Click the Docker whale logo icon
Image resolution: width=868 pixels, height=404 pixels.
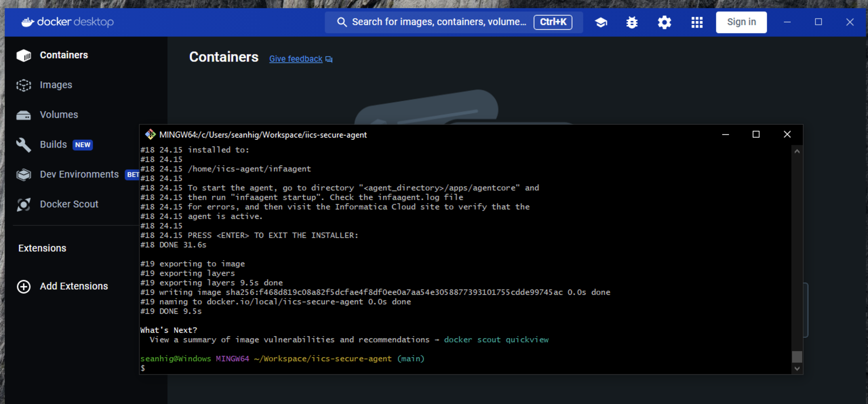click(28, 22)
